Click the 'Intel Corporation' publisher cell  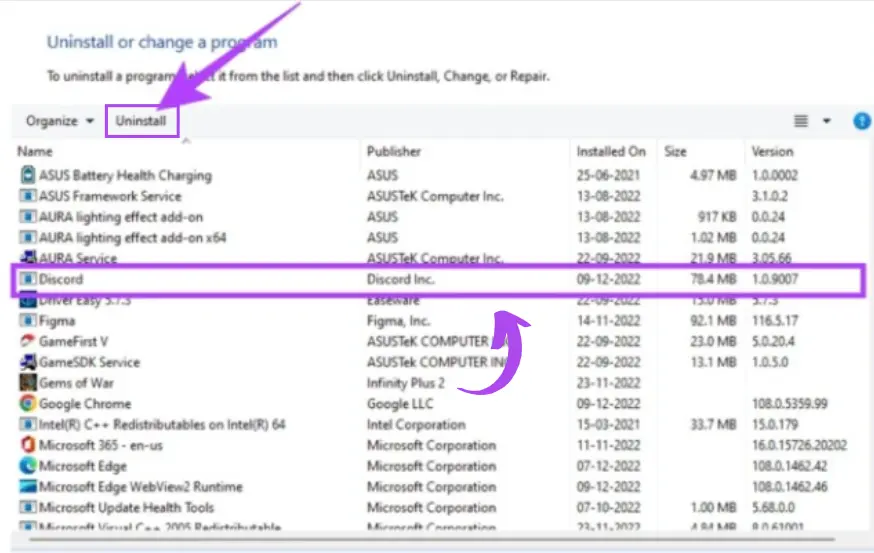tap(416, 425)
